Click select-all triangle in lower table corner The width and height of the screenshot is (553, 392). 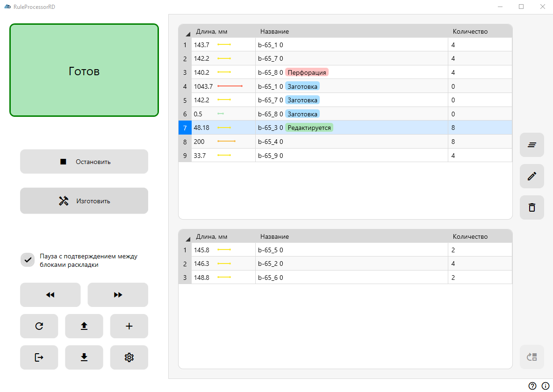[187, 238]
